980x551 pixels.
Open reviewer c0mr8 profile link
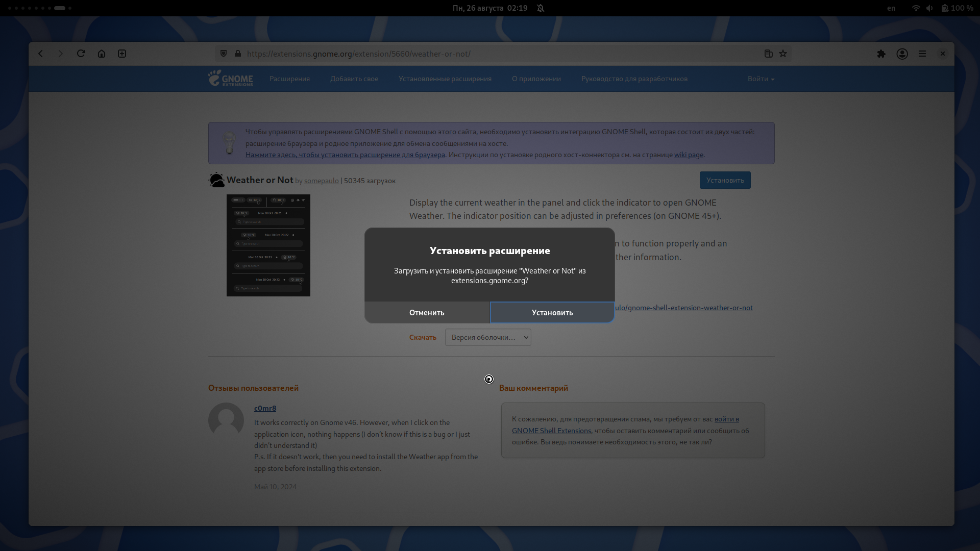(265, 408)
